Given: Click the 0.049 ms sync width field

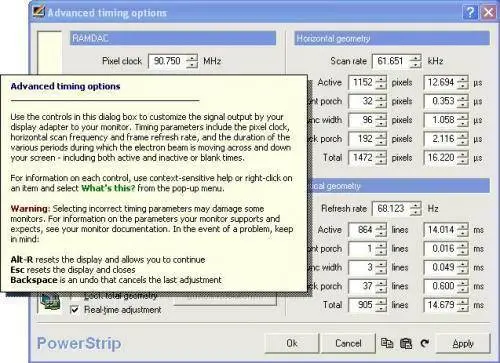Looking at the screenshot, I should click(441, 267).
